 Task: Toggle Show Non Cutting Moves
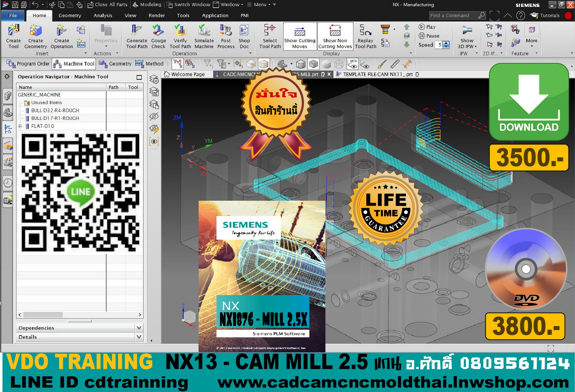tap(335, 36)
